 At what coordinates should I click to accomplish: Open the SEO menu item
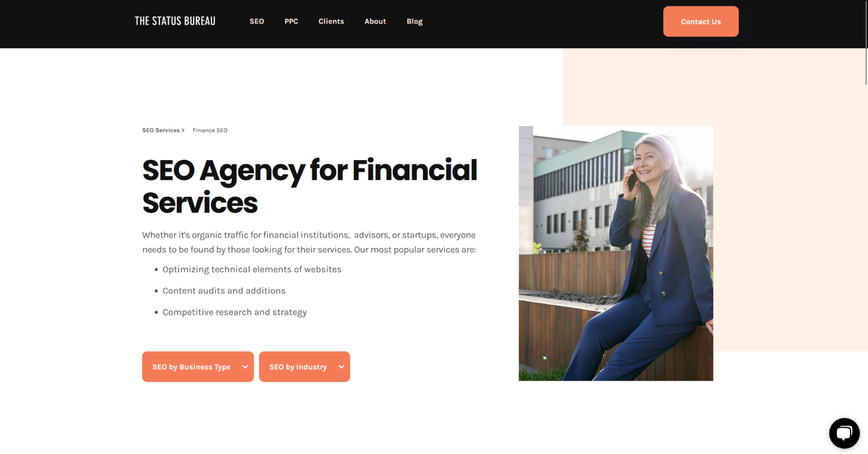(x=257, y=21)
